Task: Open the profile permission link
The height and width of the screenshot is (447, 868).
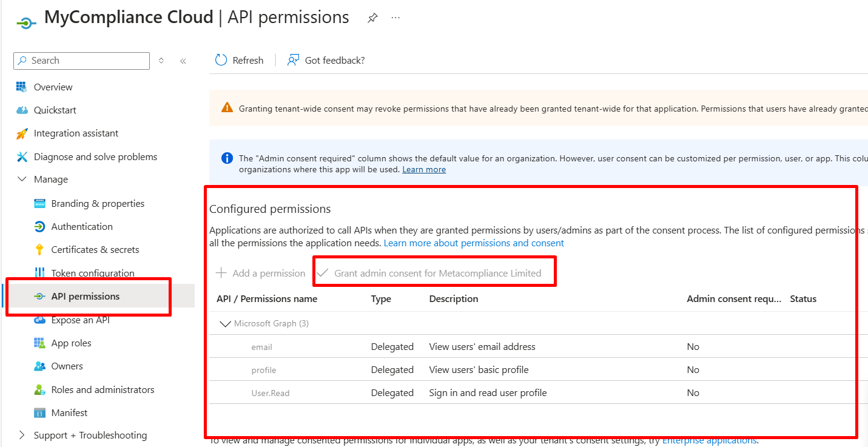Action: click(264, 370)
